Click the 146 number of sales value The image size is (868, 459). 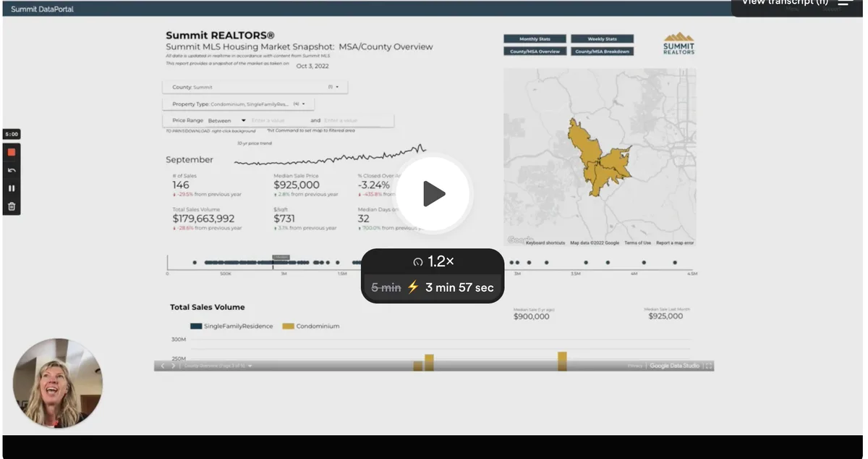[181, 185]
